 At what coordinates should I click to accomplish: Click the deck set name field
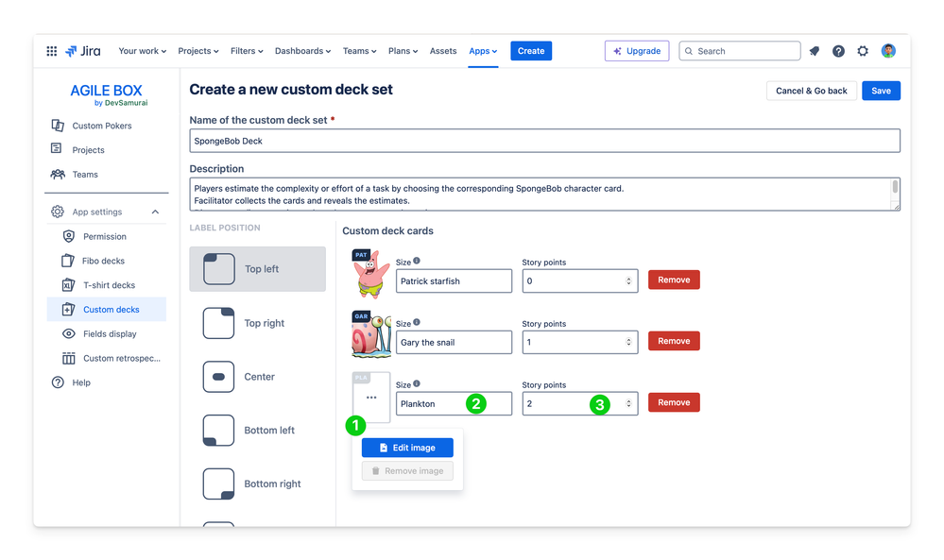pos(545,141)
